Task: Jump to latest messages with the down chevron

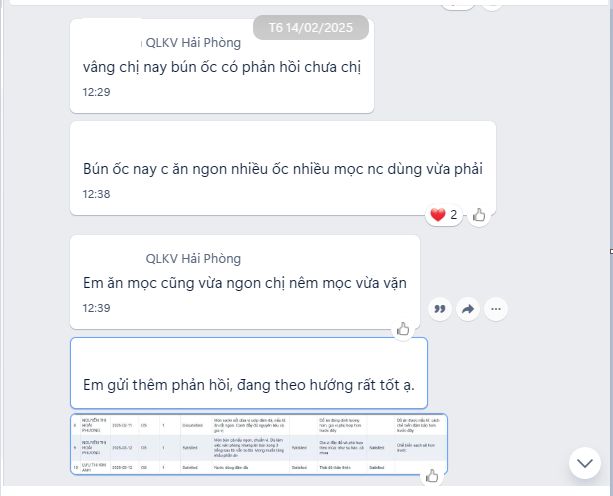Action: [585, 463]
